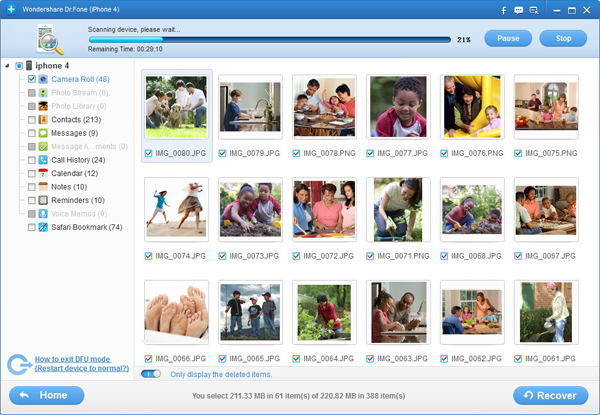The width and height of the screenshot is (600, 415).
Task: Click the green Messages icon
Action: (x=44, y=133)
